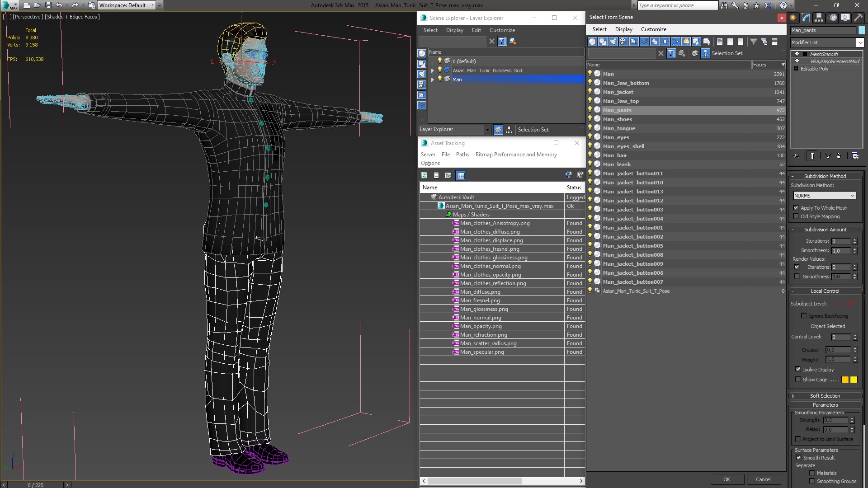Click the Help question mark icon in title bar

(783, 5)
